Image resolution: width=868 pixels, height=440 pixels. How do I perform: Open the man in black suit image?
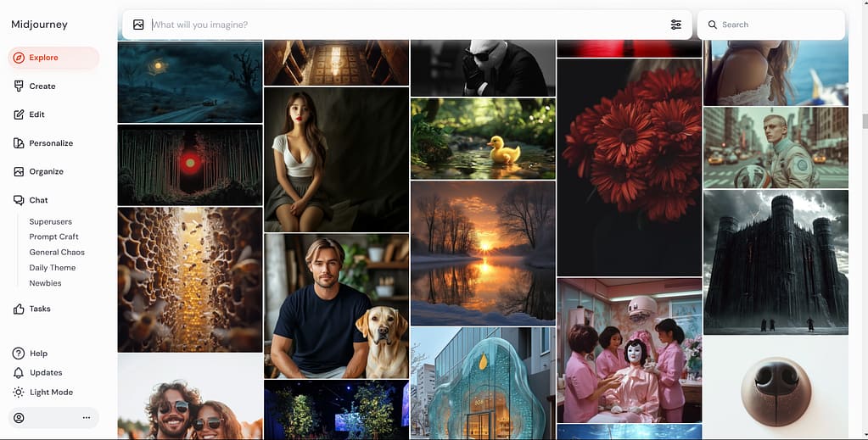[483, 68]
